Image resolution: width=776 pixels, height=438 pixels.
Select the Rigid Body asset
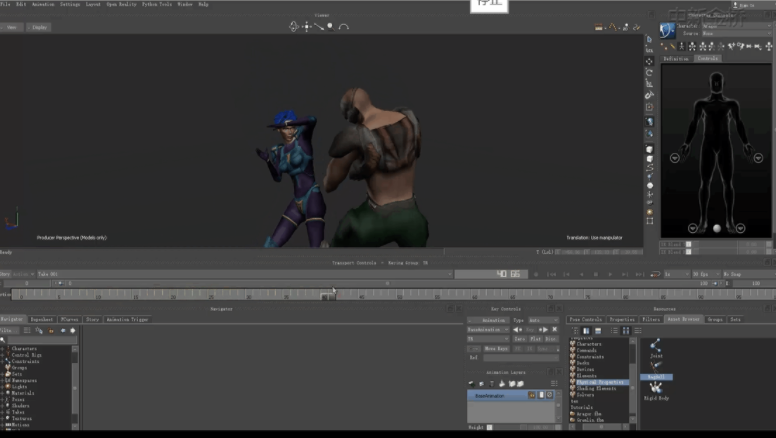coord(656,391)
